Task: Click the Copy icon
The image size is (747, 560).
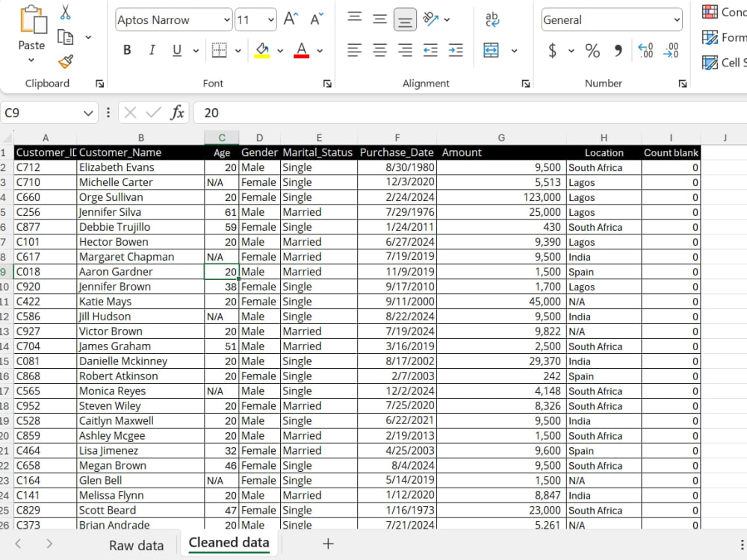Action: point(65,37)
